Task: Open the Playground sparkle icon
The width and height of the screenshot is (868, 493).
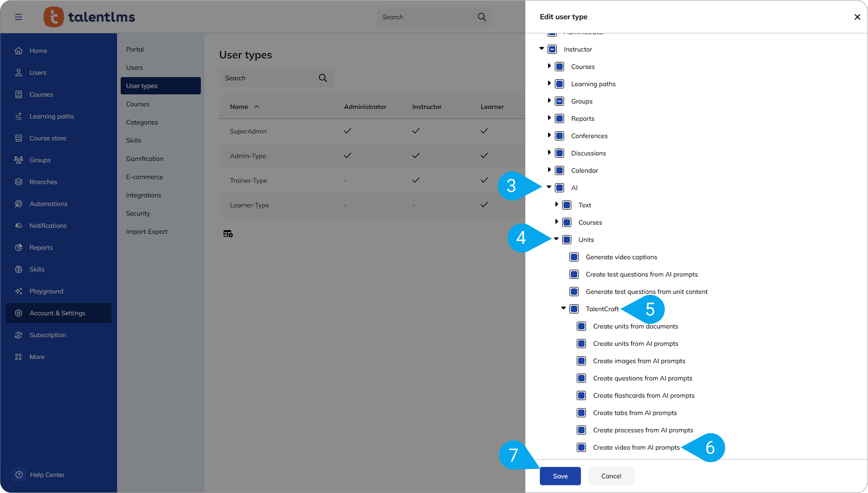Action: (18, 291)
